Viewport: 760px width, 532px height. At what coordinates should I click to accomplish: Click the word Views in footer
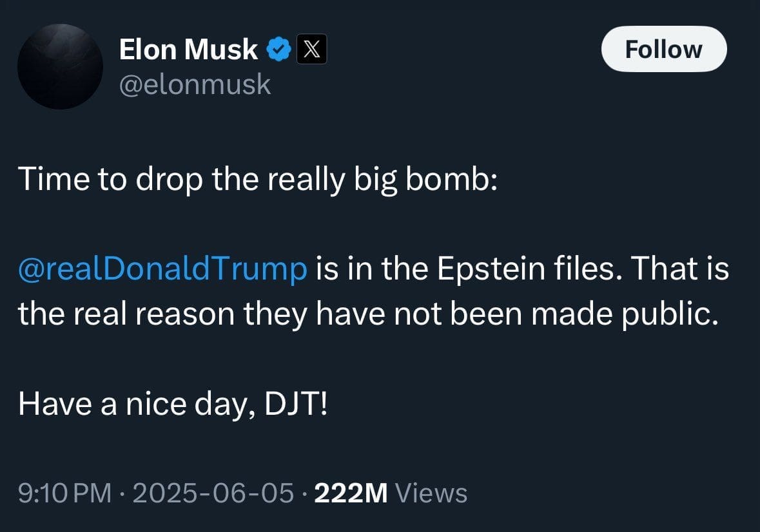point(431,493)
